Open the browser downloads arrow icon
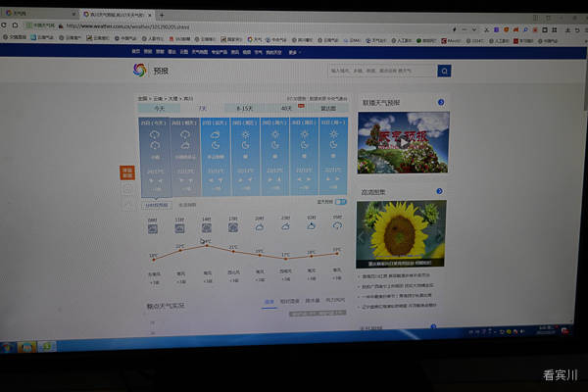 coord(567,30)
